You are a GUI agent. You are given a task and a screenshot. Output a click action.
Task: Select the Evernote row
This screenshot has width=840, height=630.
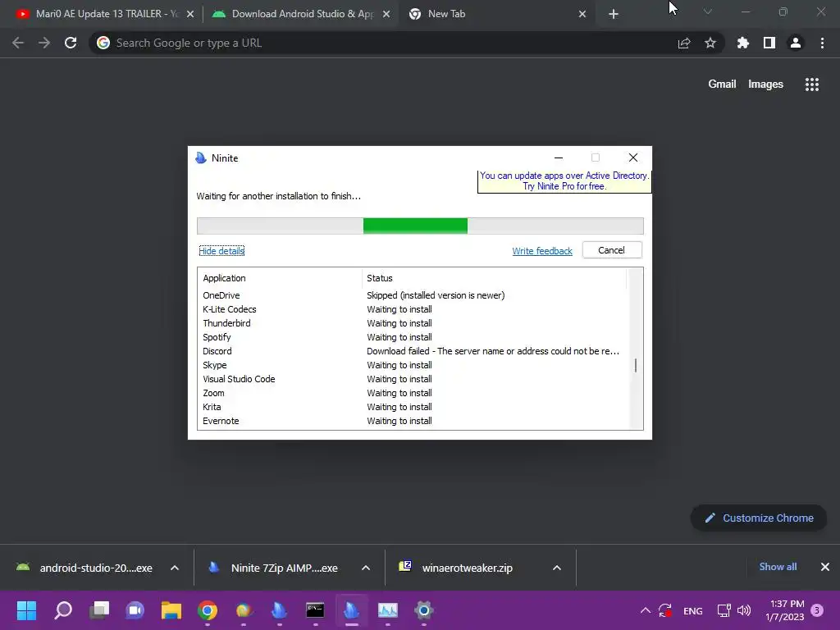pyautogui.click(x=412, y=421)
